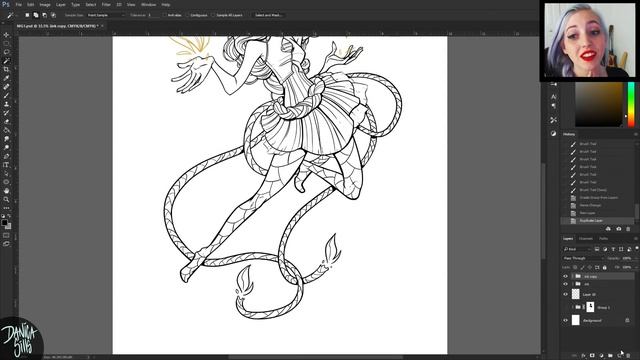Viewport: 640px width, 360px height.
Task: Select the Crop tool
Action: tap(6, 69)
